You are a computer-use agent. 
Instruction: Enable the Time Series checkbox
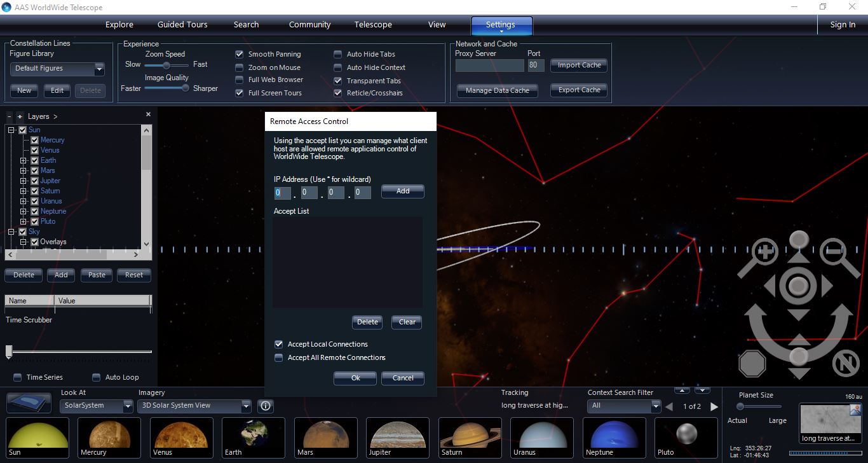[x=17, y=377]
